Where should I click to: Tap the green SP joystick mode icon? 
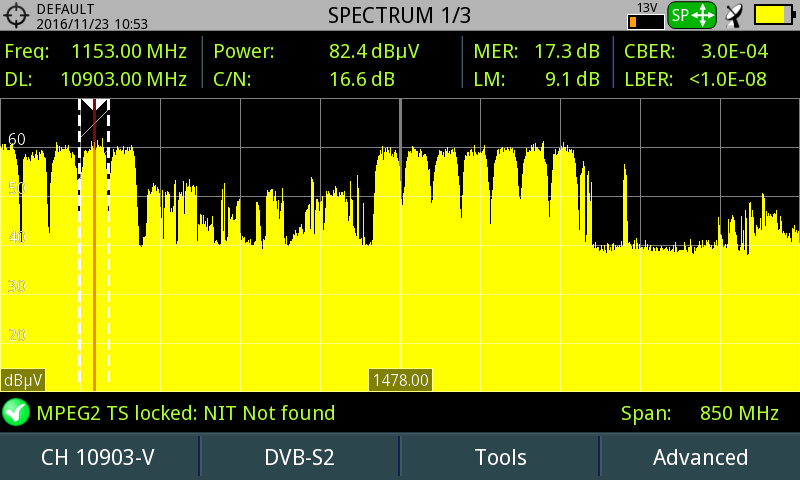pyautogui.click(x=692, y=15)
